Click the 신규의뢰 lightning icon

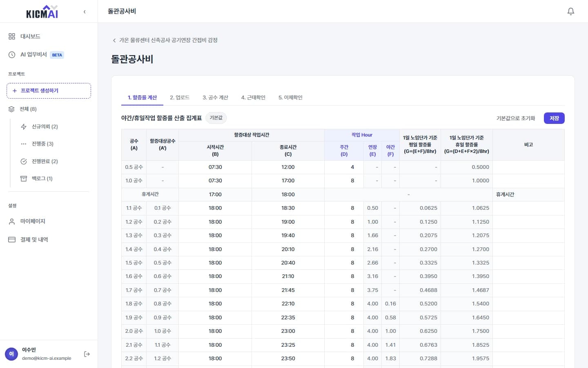pyautogui.click(x=24, y=127)
